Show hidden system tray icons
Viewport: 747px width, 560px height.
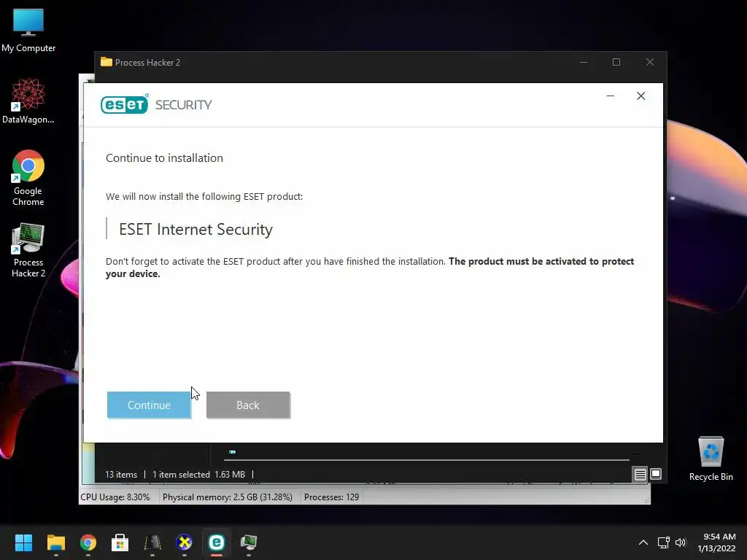(643, 542)
